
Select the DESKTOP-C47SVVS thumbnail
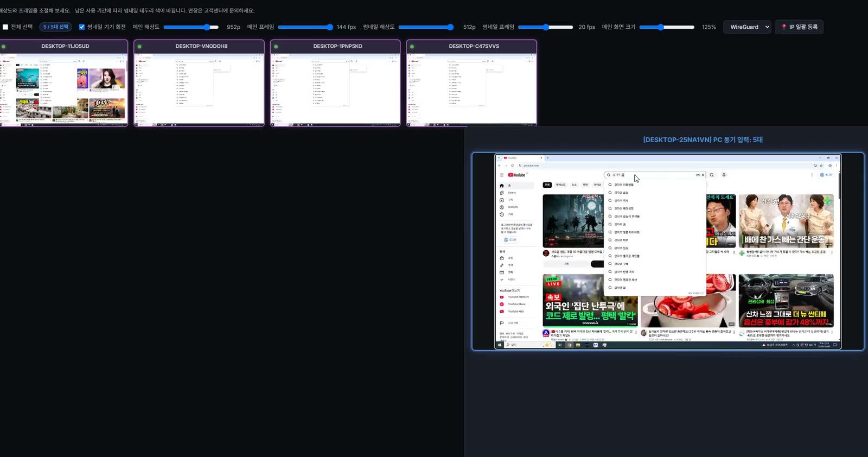[471, 83]
